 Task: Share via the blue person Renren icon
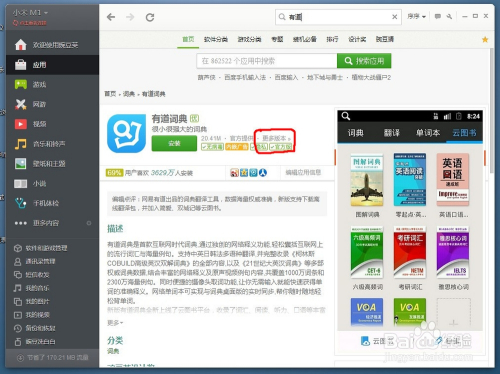[263, 173]
